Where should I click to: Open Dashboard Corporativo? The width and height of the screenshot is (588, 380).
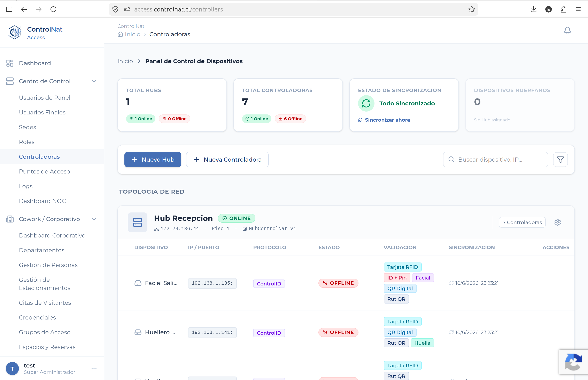[52, 236]
